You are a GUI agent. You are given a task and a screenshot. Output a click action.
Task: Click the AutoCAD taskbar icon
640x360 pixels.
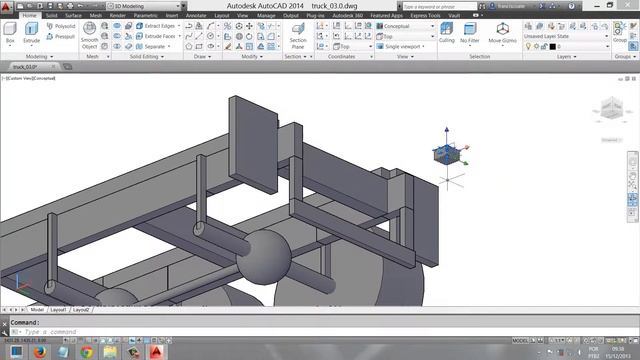tap(156, 352)
